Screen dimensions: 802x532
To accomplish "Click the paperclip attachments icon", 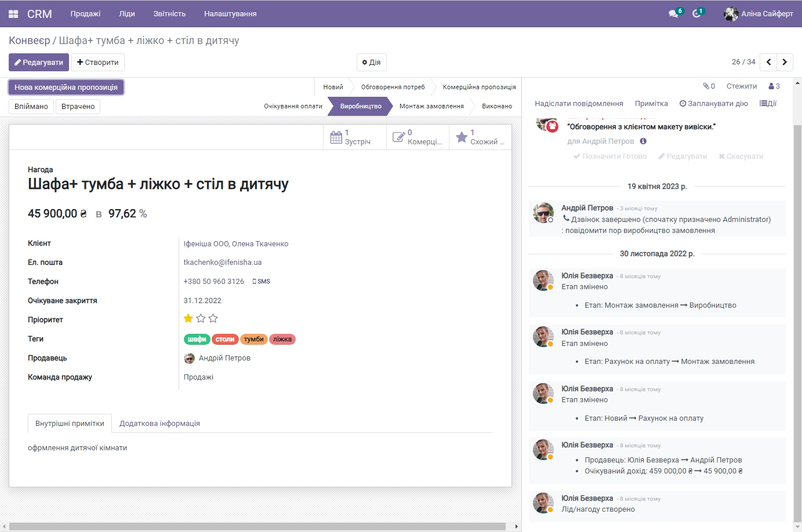I will 707,86.
